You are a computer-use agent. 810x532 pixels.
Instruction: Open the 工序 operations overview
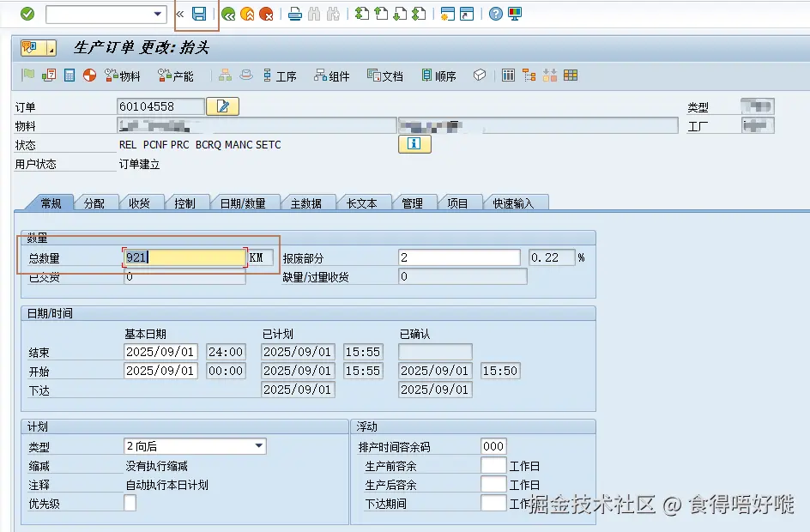(280, 76)
